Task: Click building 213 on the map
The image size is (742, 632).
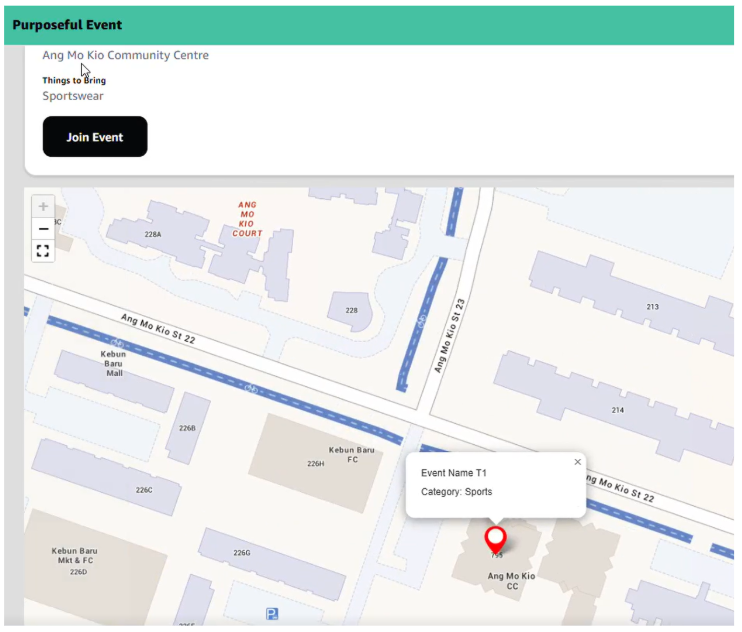Action: point(652,307)
